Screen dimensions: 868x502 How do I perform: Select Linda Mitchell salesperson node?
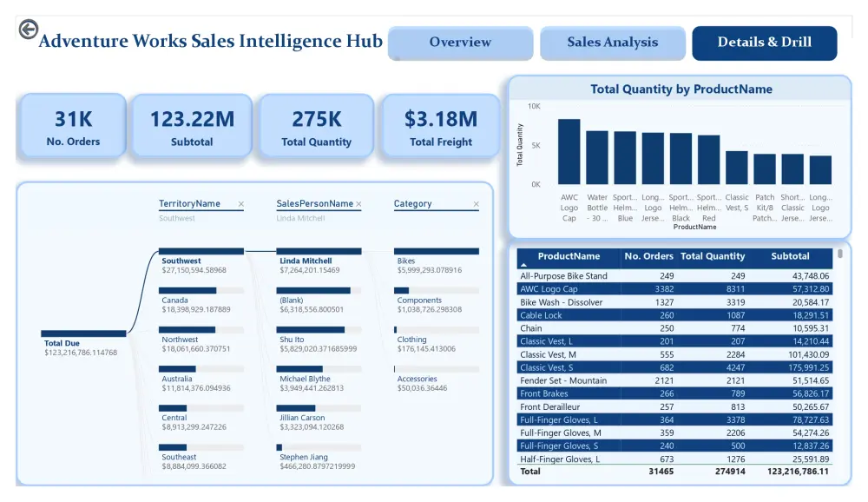pyautogui.click(x=319, y=261)
